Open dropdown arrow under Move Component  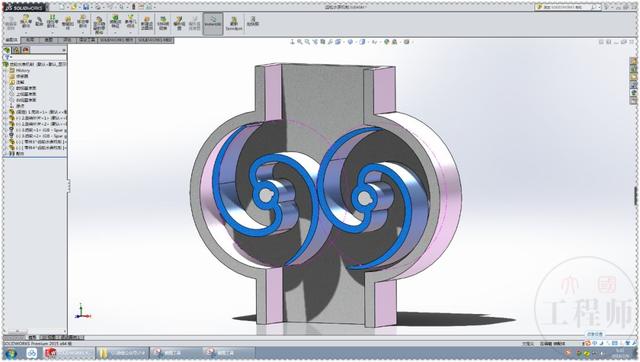pos(83,32)
